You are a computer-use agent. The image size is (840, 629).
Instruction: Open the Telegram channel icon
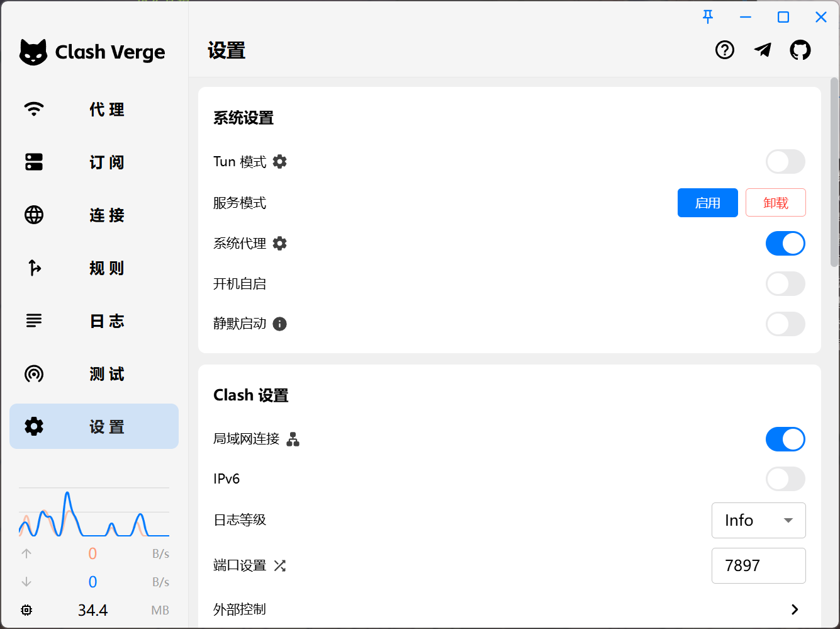click(x=763, y=50)
